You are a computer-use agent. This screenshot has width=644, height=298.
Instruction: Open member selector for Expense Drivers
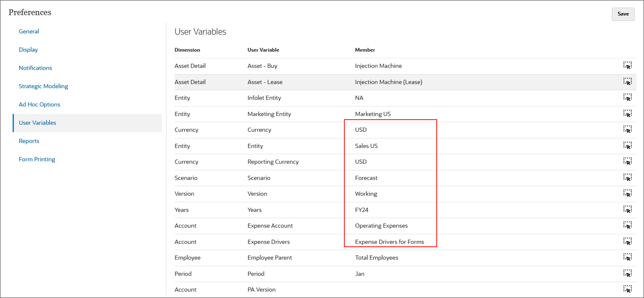[627, 241]
